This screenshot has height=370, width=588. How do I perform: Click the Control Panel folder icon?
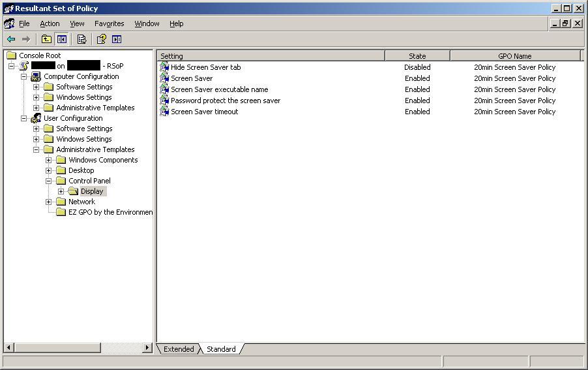[x=61, y=181]
